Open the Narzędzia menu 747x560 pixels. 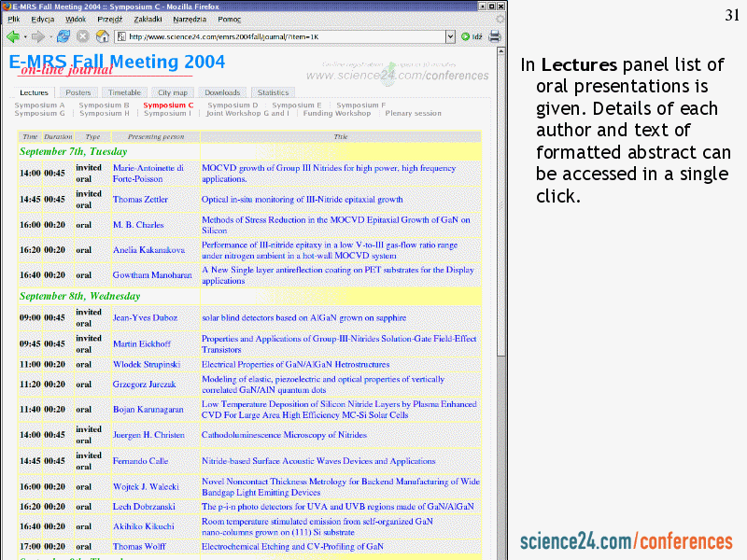[190, 19]
